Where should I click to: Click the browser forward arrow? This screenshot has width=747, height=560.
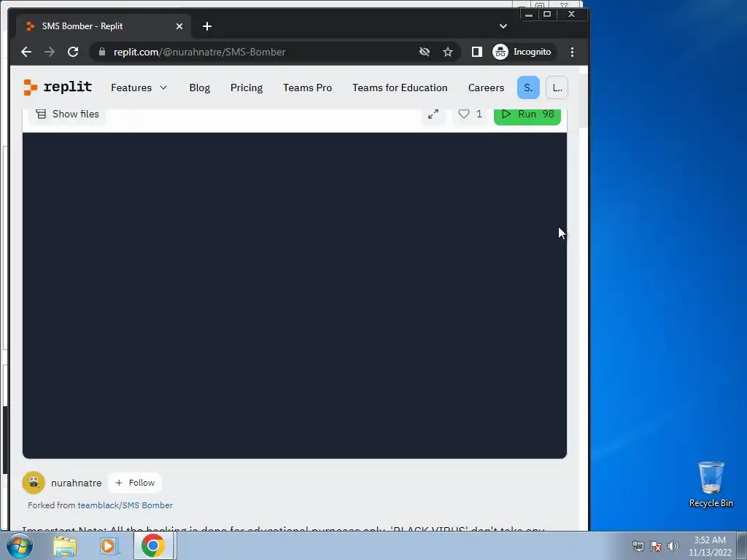coord(50,52)
